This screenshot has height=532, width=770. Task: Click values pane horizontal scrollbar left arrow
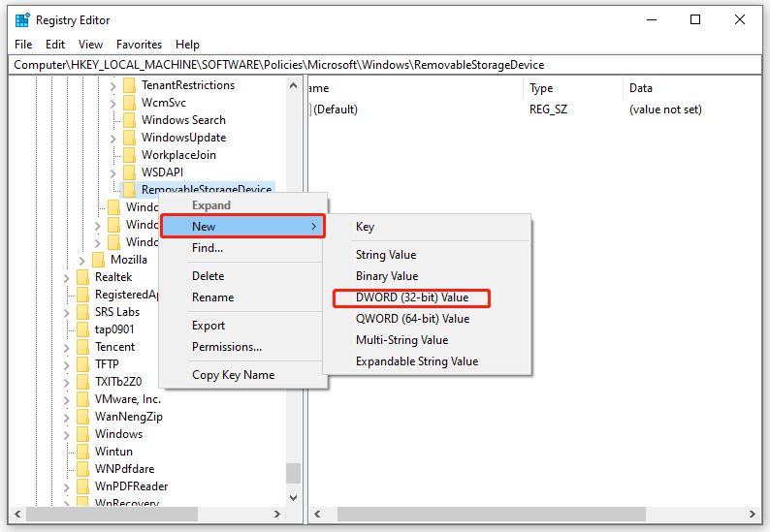click(x=317, y=514)
